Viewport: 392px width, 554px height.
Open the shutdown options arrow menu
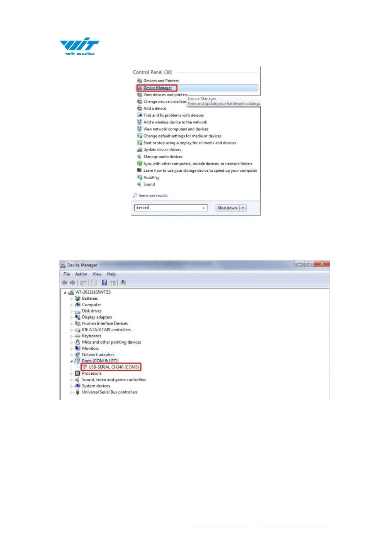click(x=243, y=208)
